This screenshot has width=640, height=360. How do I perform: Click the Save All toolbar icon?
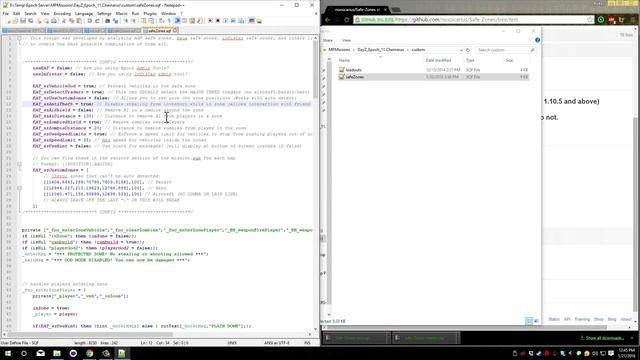31,20
